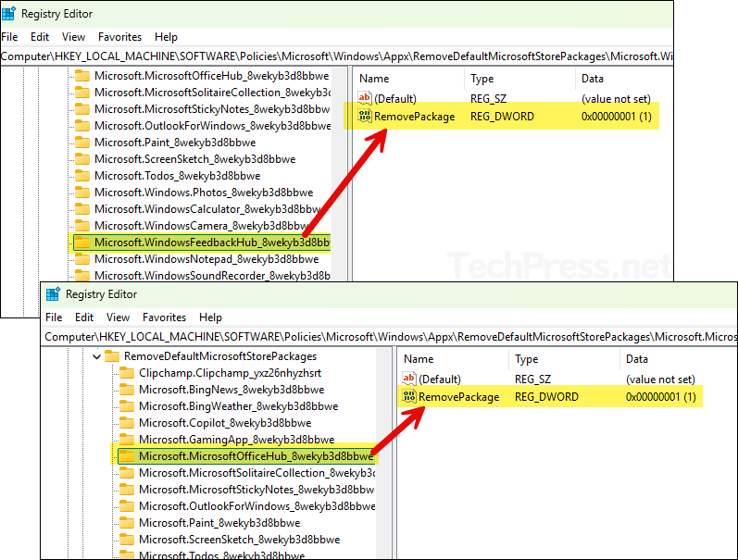Image resolution: width=738 pixels, height=560 pixels.
Task: Open View menu in back Registry Editor window
Action: (x=73, y=37)
